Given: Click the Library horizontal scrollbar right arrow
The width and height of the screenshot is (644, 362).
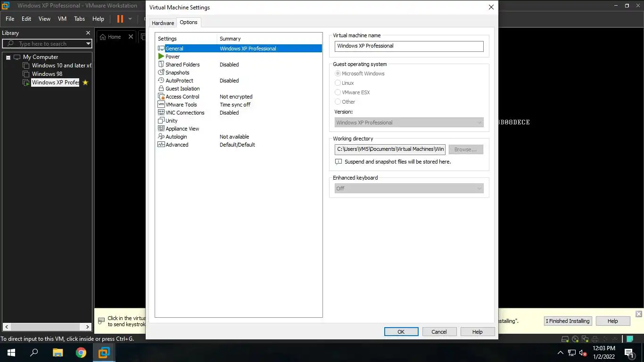Looking at the screenshot, I should point(88,327).
